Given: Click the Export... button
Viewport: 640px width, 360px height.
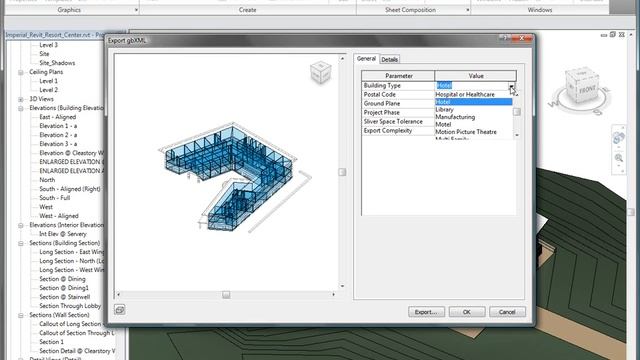Looking at the screenshot, I should [x=426, y=312].
